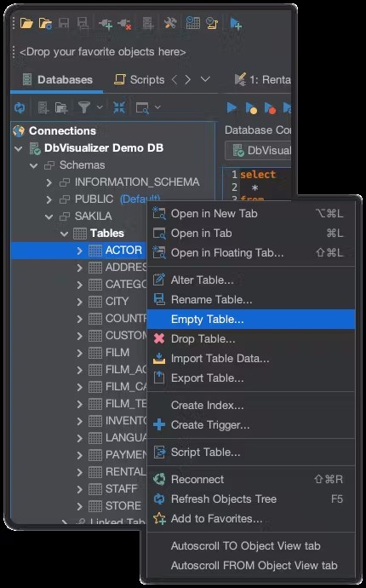
Task: Click the top toolbar document-with-plus icon
Action: (148, 24)
